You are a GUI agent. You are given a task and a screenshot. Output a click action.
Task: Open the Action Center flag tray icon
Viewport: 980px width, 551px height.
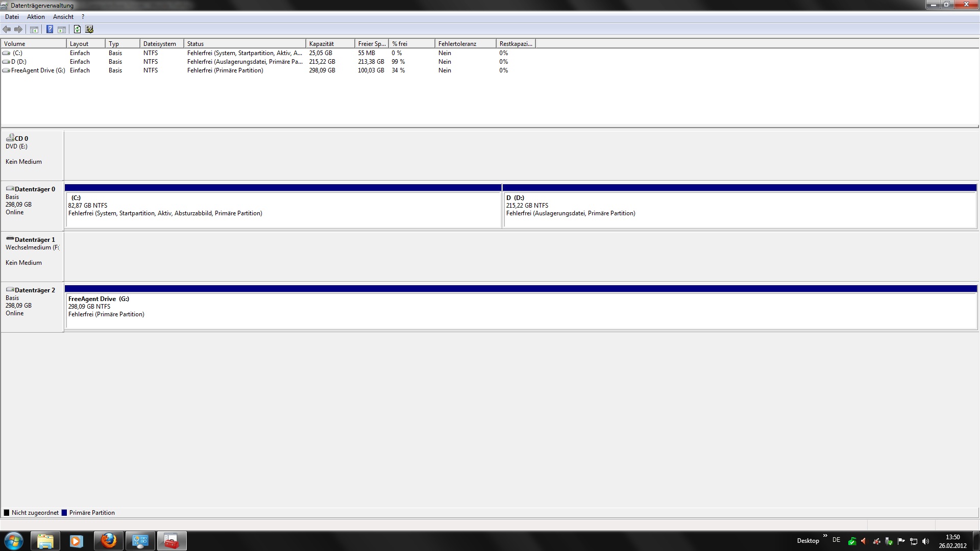[901, 541]
